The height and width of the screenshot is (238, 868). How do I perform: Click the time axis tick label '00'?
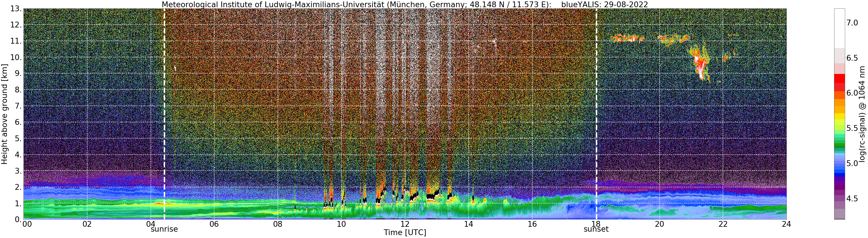(x=27, y=224)
